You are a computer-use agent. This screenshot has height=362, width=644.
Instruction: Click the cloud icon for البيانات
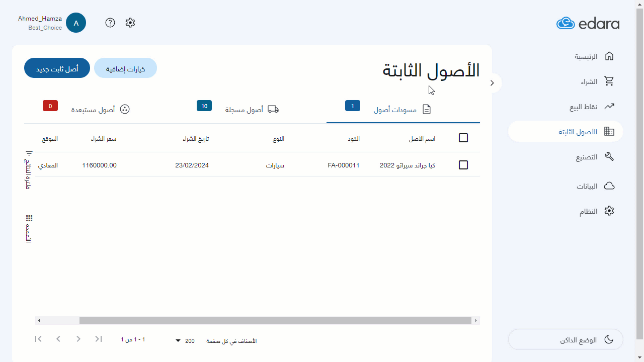(609, 186)
